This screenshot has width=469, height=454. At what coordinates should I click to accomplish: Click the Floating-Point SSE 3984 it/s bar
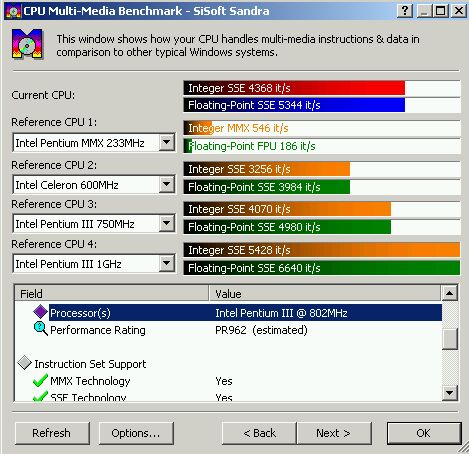322,187
